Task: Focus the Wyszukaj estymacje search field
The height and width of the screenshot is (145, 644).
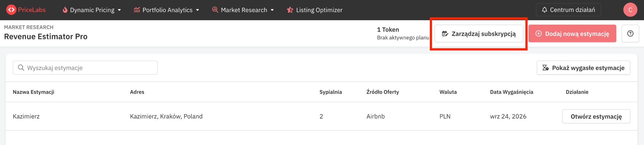Action: click(x=85, y=68)
